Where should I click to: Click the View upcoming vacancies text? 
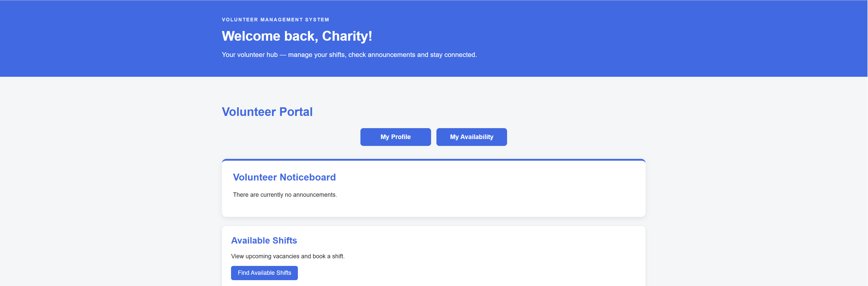[288, 256]
